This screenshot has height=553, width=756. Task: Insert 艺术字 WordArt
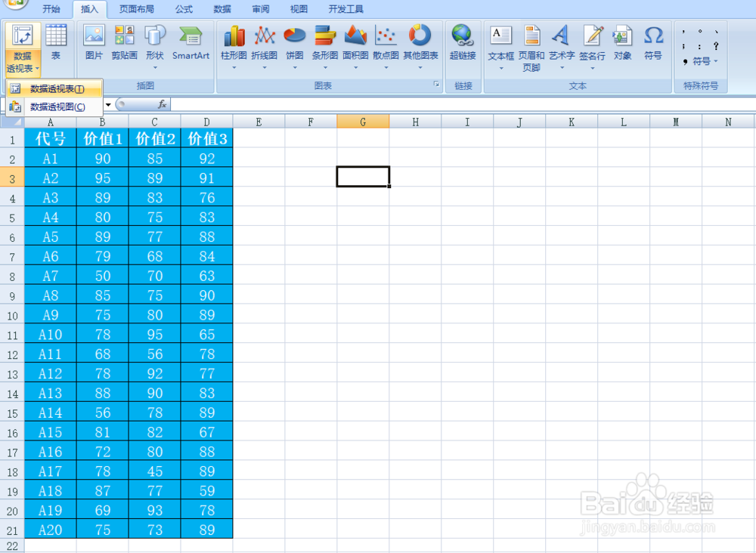[x=562, y=48]
